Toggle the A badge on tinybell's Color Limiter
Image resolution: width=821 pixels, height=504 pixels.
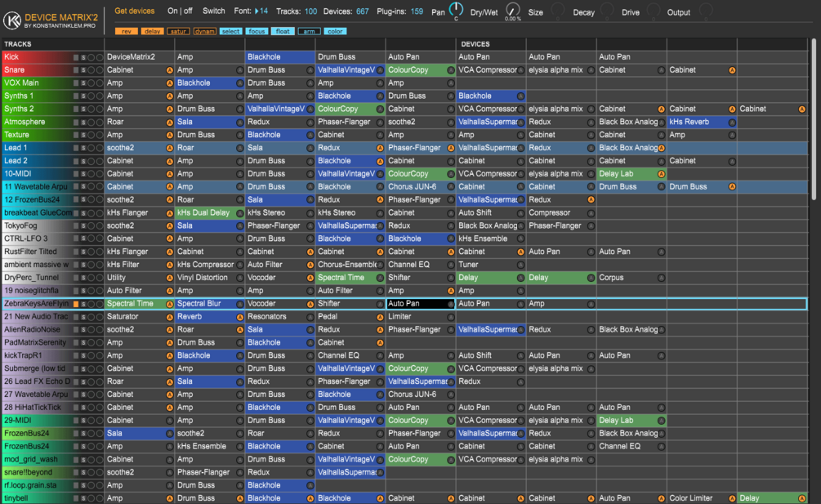(x=732, y=499)
